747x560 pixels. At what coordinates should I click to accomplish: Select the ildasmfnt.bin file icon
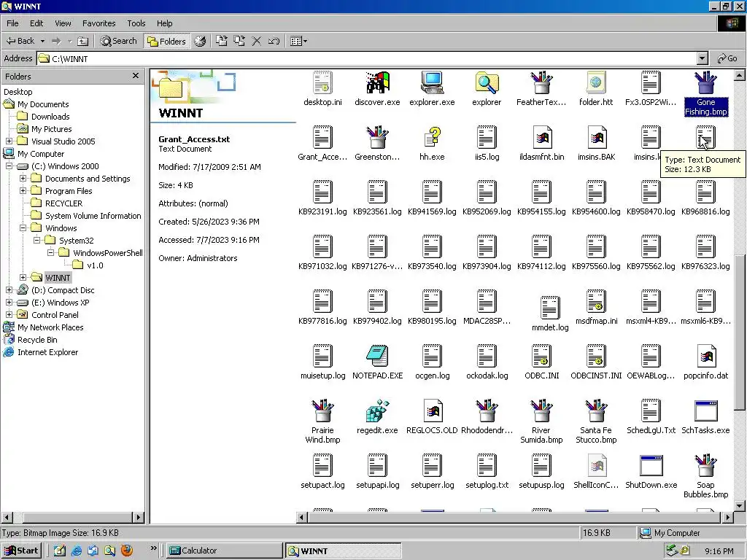[541, 137]
